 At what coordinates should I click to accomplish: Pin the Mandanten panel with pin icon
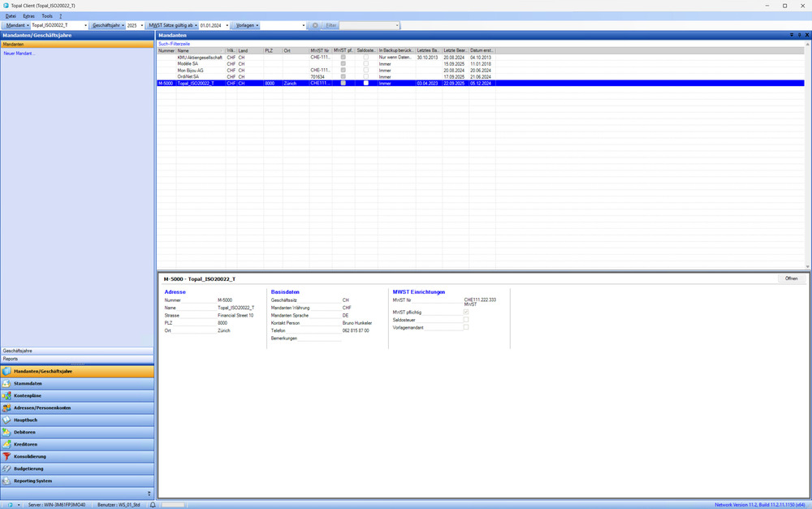click(799, 36)
